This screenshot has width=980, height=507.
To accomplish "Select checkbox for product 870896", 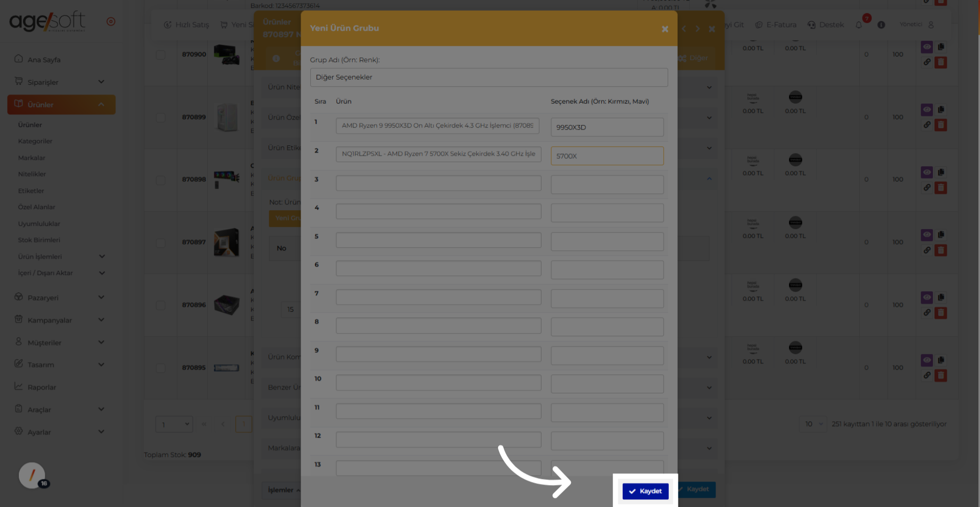I will [x=161, y=305].
